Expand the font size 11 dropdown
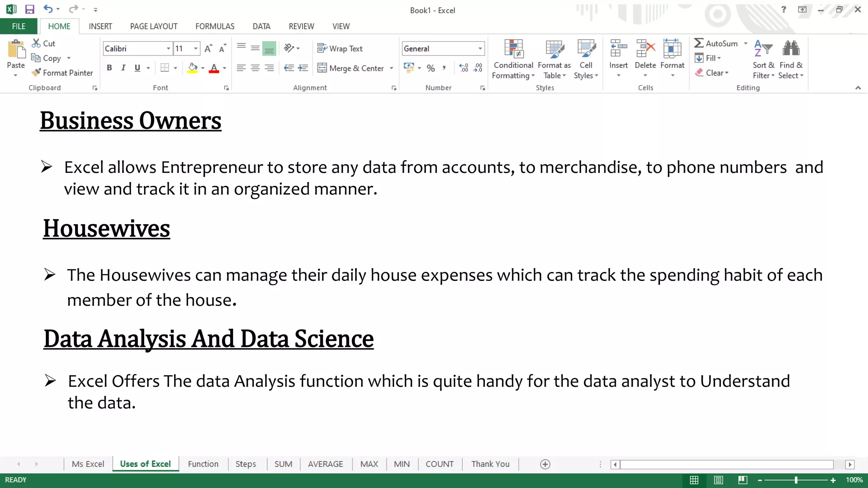The height and width of the screenshot is (488, 868). (x=195, y=48)
